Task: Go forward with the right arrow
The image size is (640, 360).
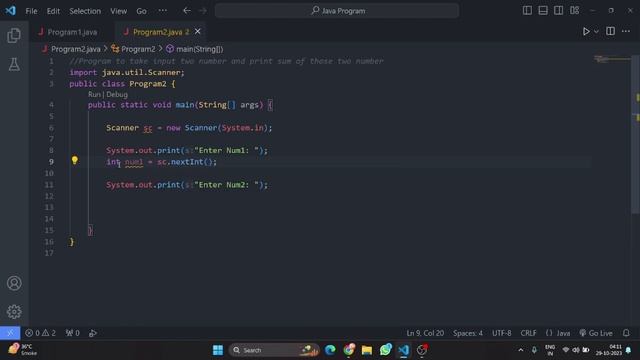Action: tap(203, 11)
